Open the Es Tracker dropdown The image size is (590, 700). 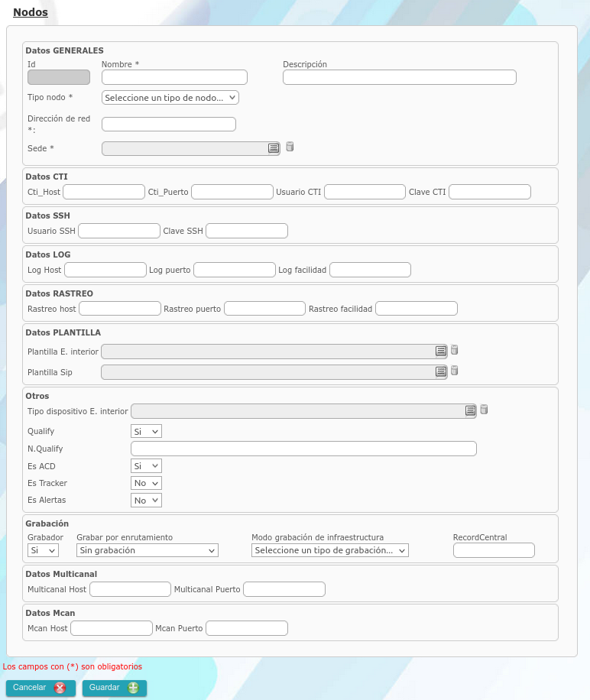click(146, 483)
